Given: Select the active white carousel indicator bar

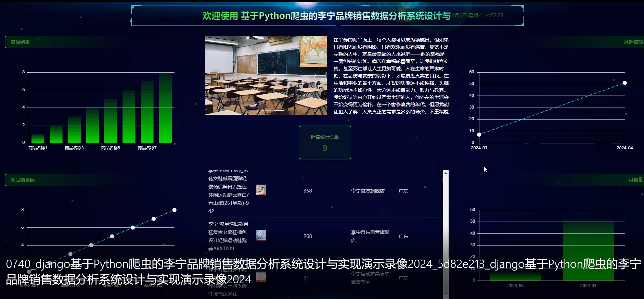Looking at the screenshot, I should pos(279,110).
